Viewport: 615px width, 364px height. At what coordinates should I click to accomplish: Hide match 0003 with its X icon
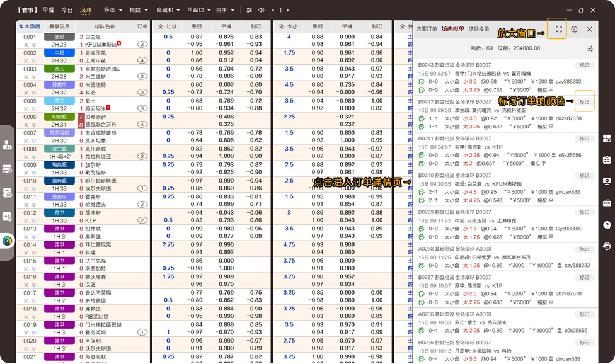pos(26,77)
